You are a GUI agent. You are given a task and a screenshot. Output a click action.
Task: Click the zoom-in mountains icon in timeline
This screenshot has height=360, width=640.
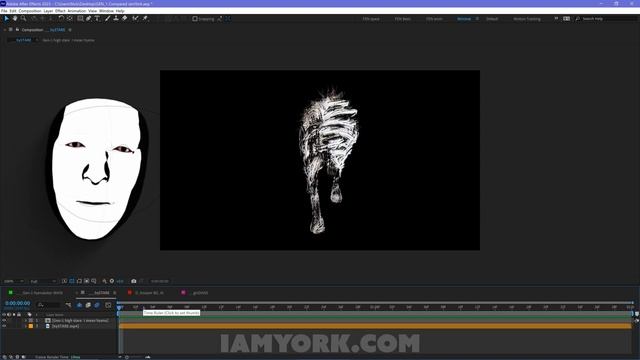148,357
